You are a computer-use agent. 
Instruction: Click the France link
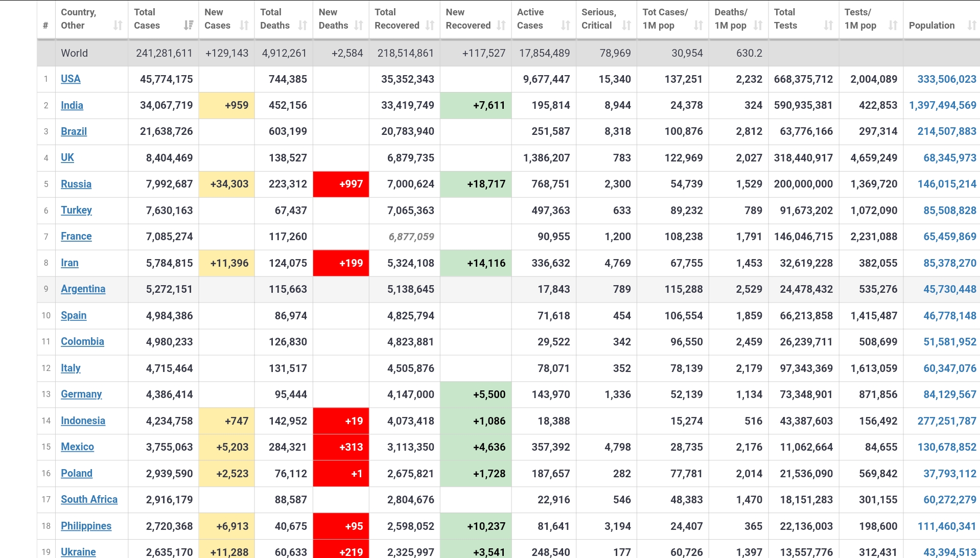[x=76, y=236]
